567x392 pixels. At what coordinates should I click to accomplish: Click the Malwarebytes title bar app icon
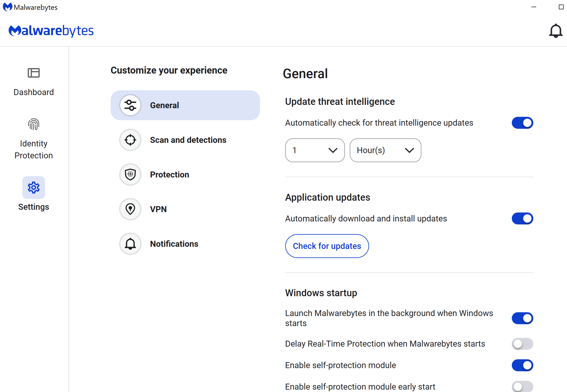click(x=7, y=7)
